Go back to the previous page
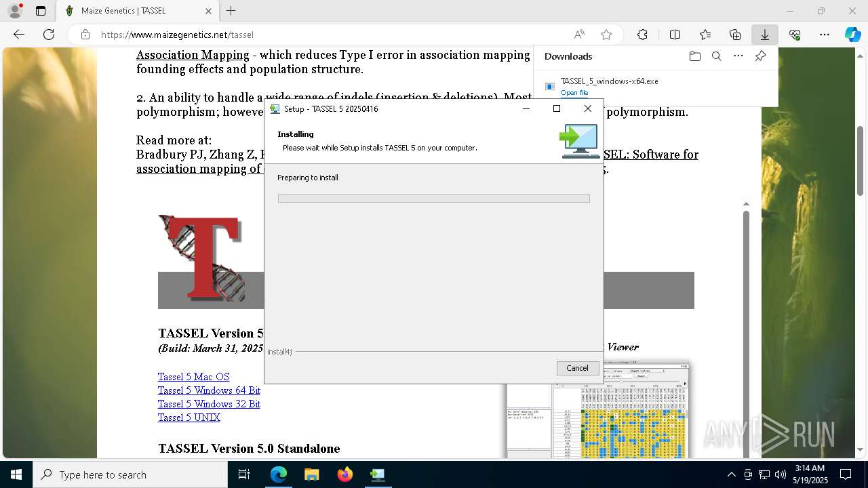The image size is (868, 488). point(19,35)
